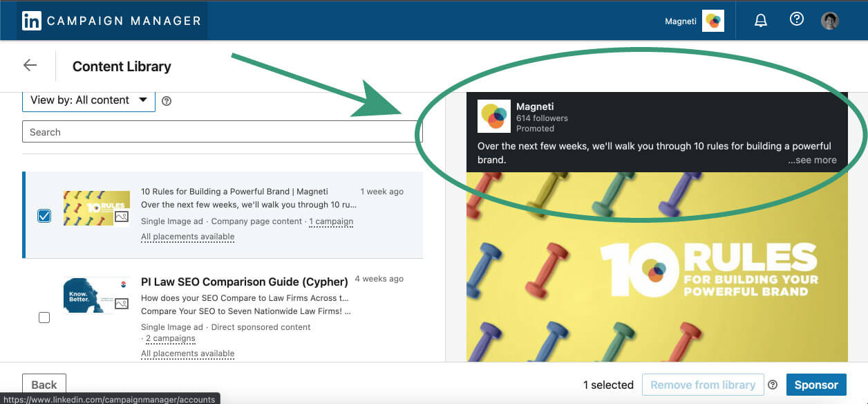Open the 2 campaigns link
This screenshot has height=404, width=868.
click(170, 339)
